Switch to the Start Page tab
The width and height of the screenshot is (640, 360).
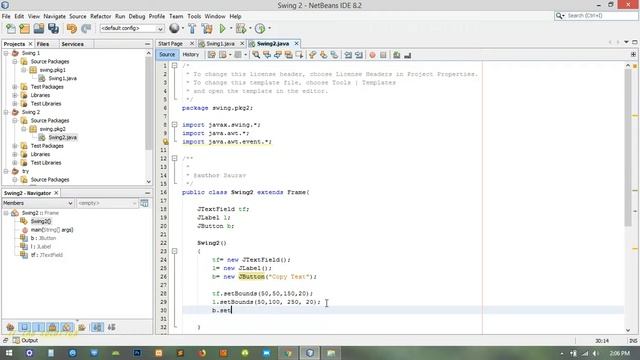tap(171, 43)
